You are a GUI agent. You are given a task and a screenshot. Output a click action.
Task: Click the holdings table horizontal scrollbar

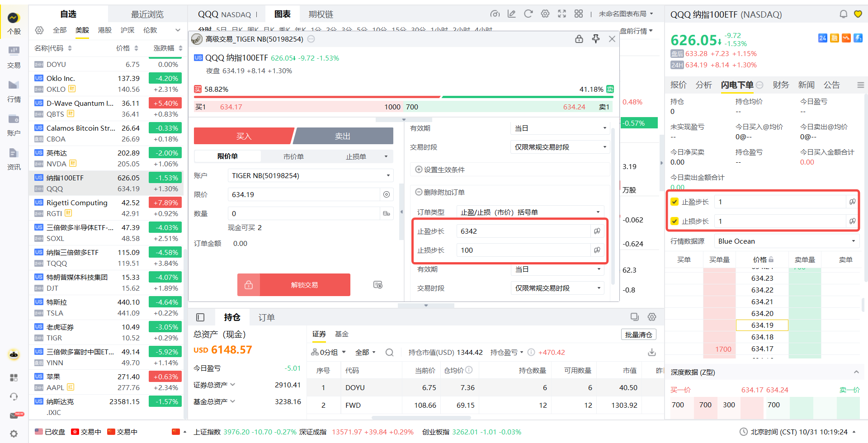421,418
